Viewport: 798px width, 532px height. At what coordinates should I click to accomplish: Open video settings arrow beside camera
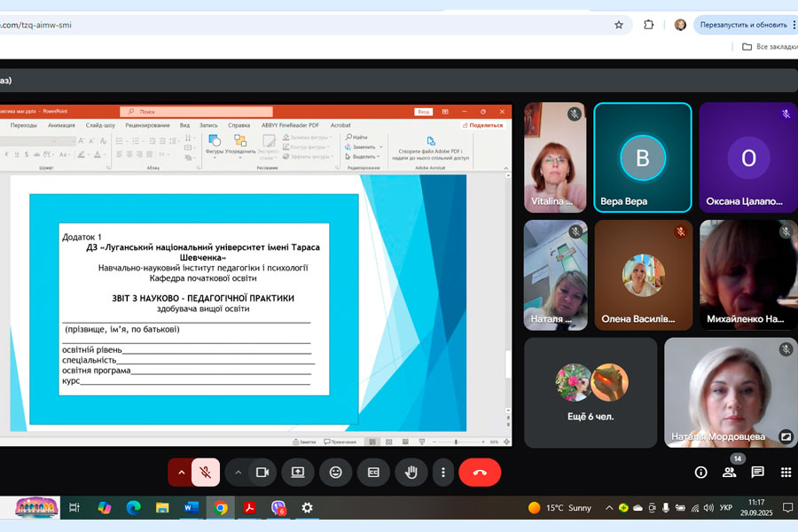pyautogui.click(x=238, y=473)
